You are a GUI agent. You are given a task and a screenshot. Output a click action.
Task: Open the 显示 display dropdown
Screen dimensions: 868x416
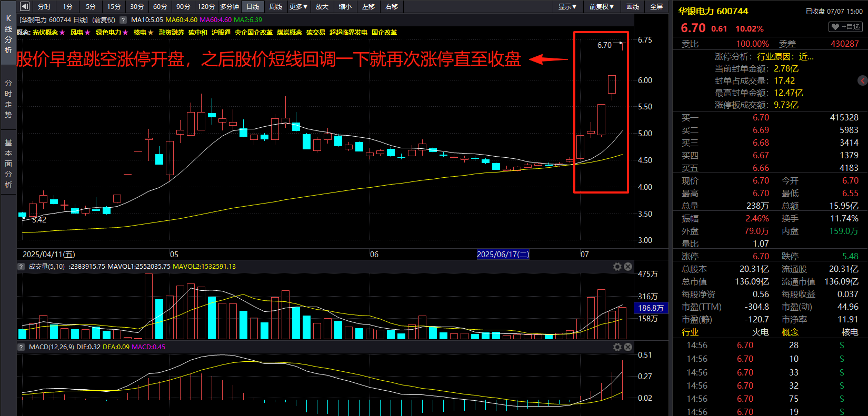coord(567,6)
